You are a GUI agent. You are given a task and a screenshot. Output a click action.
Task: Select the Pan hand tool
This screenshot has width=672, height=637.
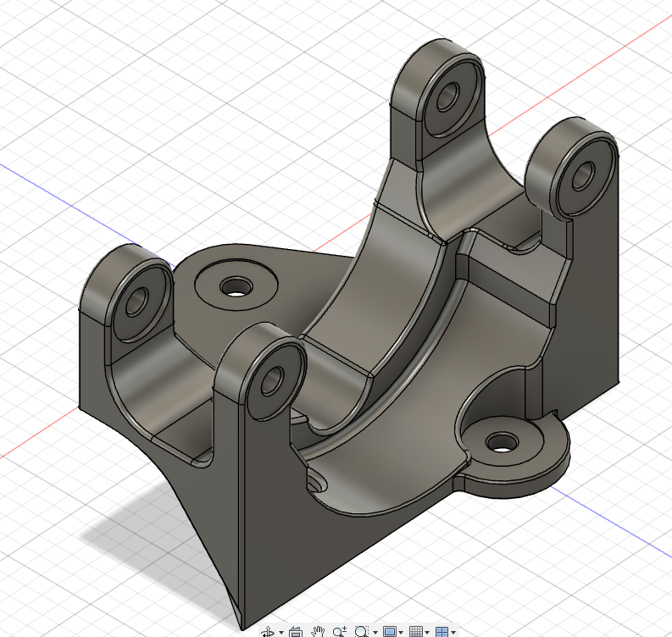pos(319,631)
